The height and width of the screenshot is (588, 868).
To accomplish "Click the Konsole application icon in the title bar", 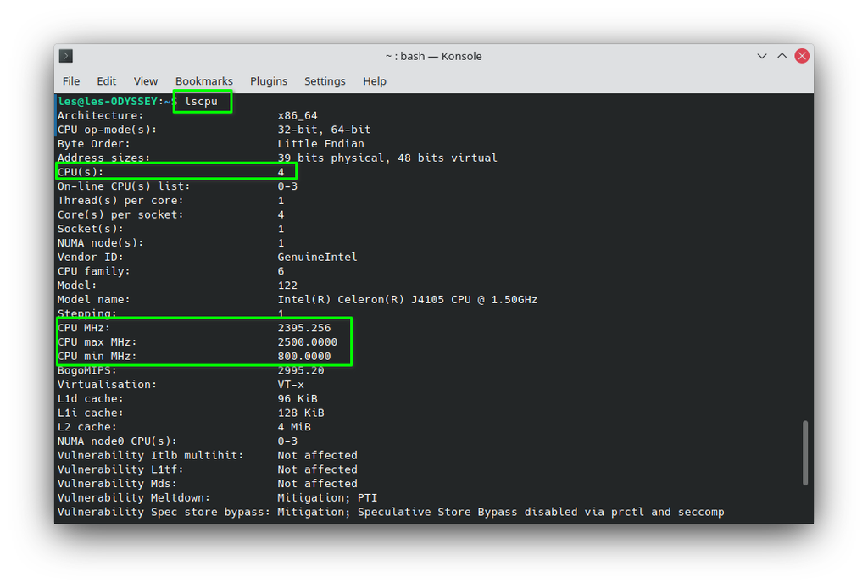I will click(65, 55).
